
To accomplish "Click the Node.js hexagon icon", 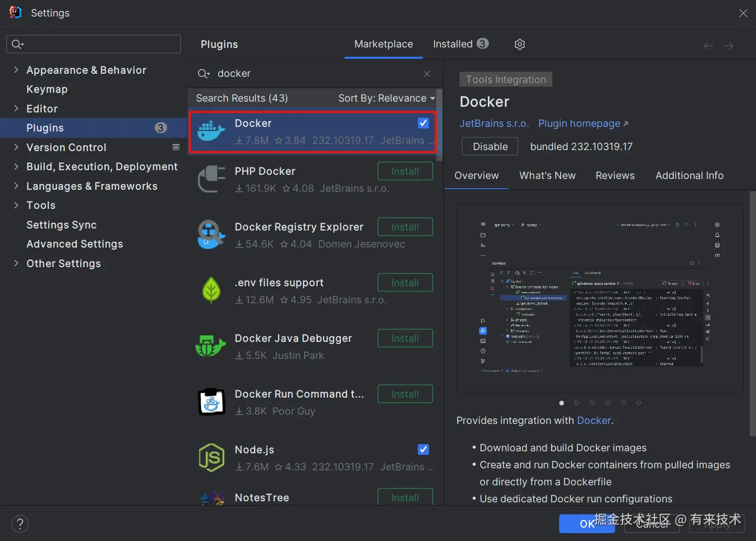I will [211, 457].
